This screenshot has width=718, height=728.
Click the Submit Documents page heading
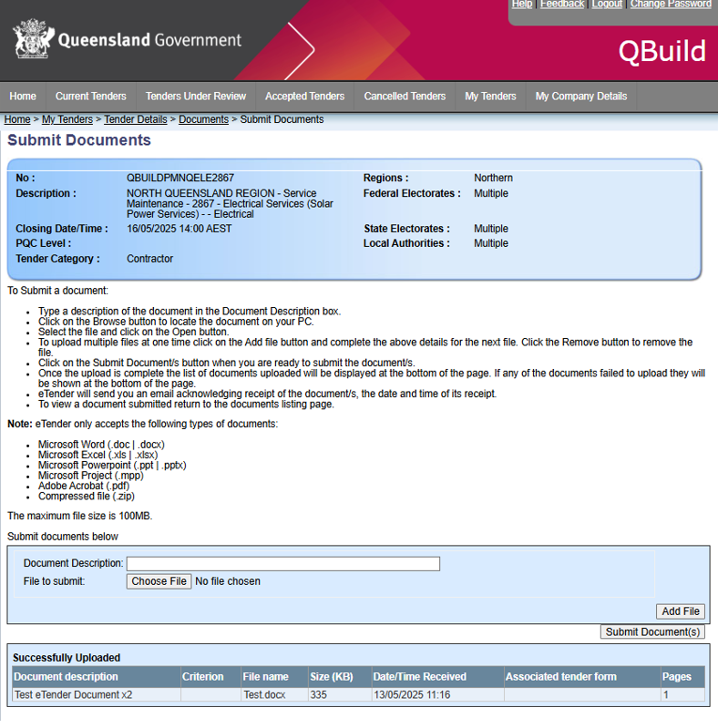click(x=79, y=140)
